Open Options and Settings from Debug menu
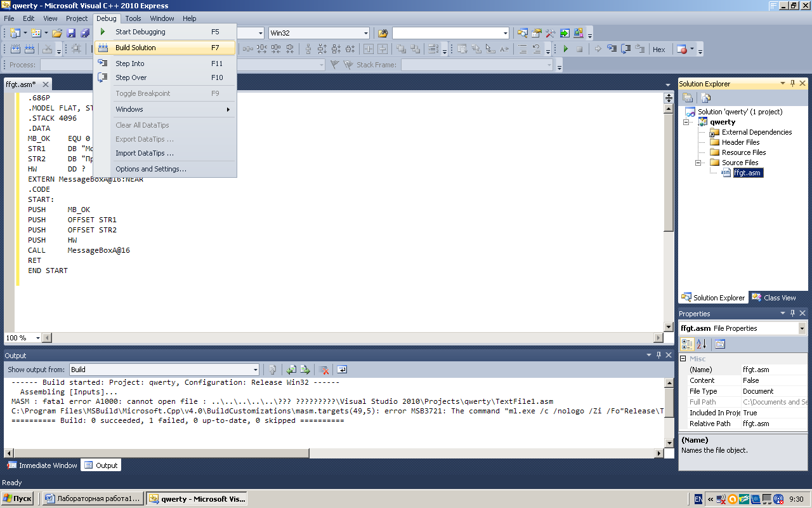Viewport: 812px width, 508px height. [x=165, y=169]
